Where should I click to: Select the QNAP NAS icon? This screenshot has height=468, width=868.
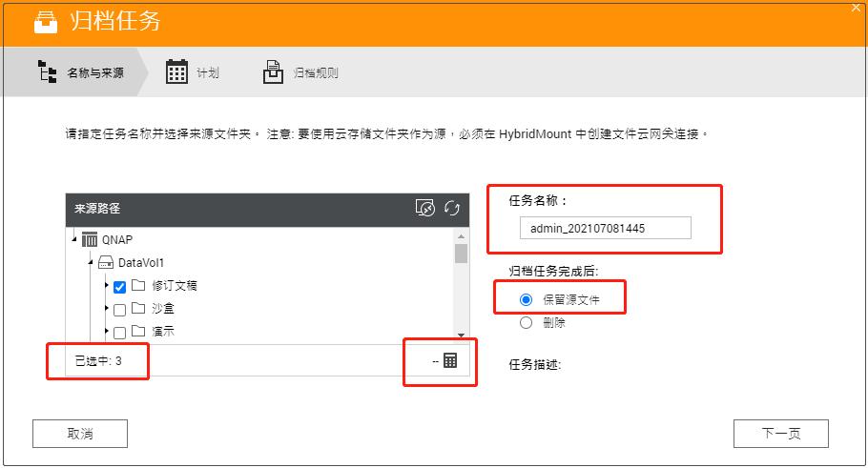pyautogui.click(x=90, y=239)
